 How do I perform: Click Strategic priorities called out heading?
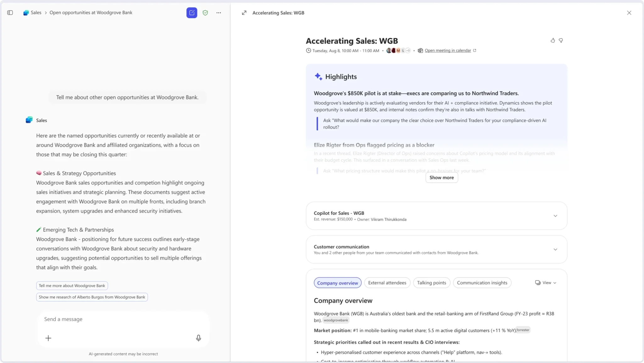coord(386,342)
